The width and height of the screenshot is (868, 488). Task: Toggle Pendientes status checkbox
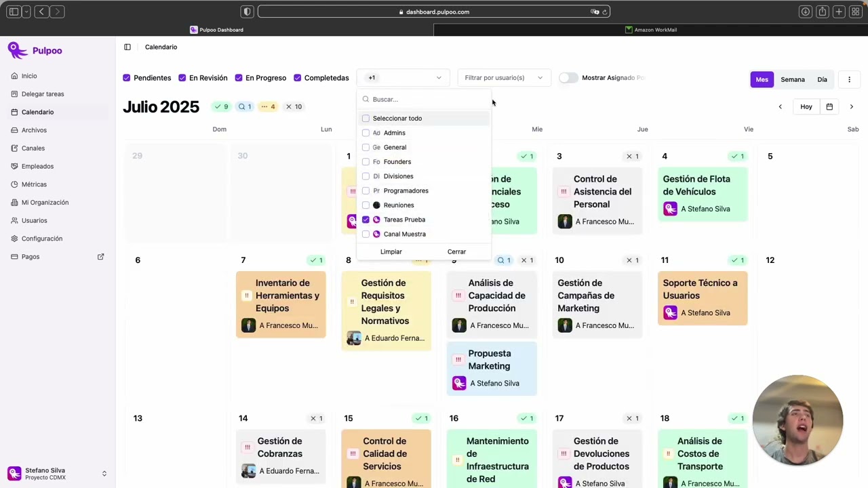[127, 78]
